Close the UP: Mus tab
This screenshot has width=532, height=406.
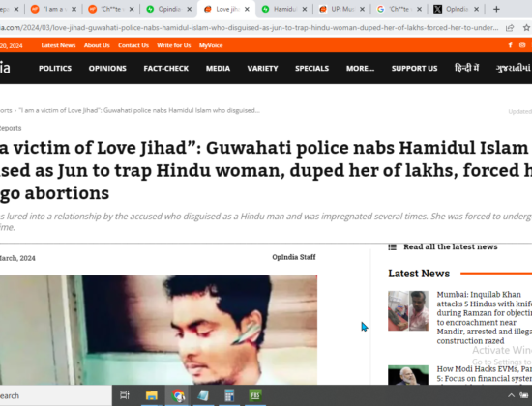(362, 9)
